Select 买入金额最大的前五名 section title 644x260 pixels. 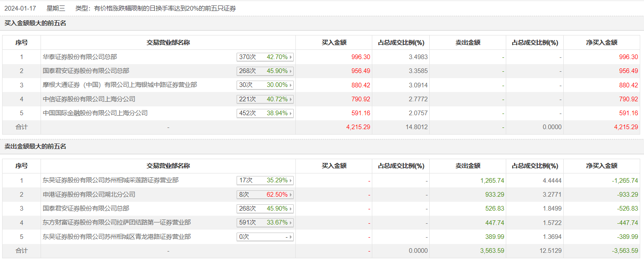[35, 24]
